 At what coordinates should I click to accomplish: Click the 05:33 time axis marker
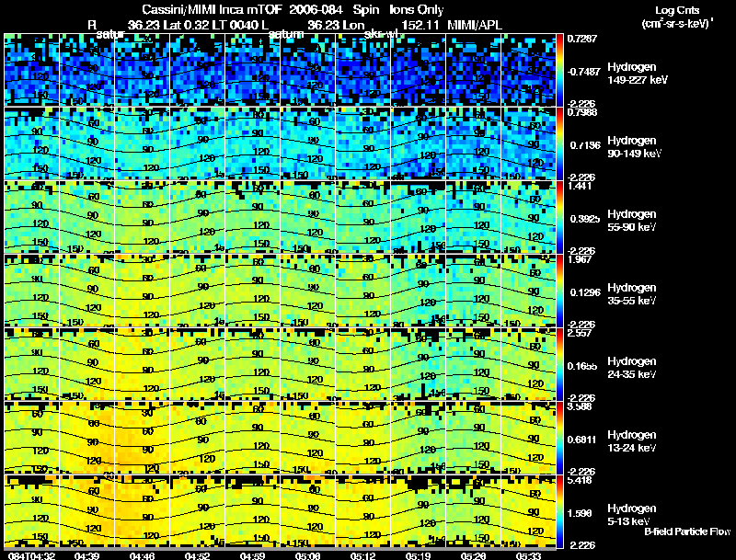(529, 555)
